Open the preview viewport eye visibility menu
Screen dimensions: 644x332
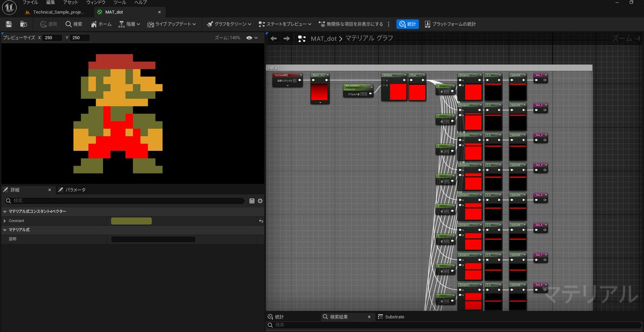click(252, 38)
